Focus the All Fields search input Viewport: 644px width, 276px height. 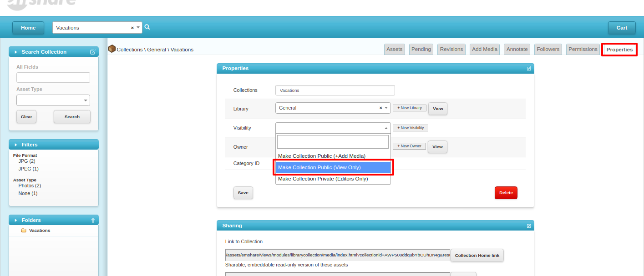click(x=53, y=77)
